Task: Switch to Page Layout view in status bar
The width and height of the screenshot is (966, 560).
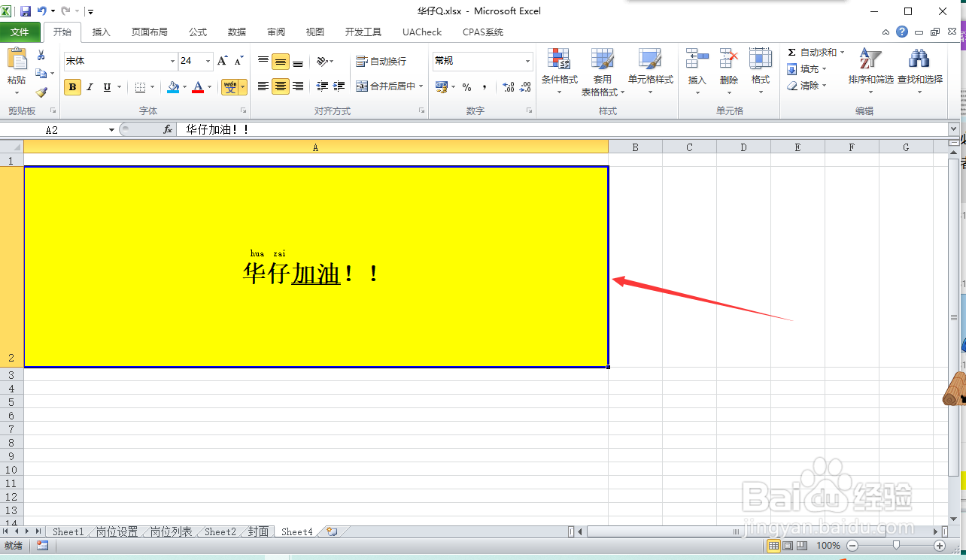Action: (x=788, y=545)
